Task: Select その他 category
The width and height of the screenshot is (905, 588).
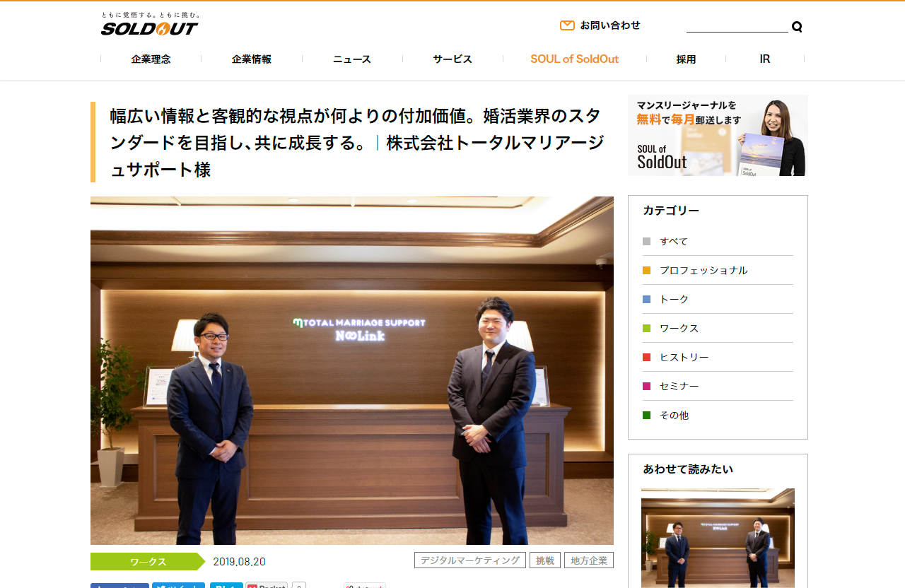Action: [x=674, y=415]
